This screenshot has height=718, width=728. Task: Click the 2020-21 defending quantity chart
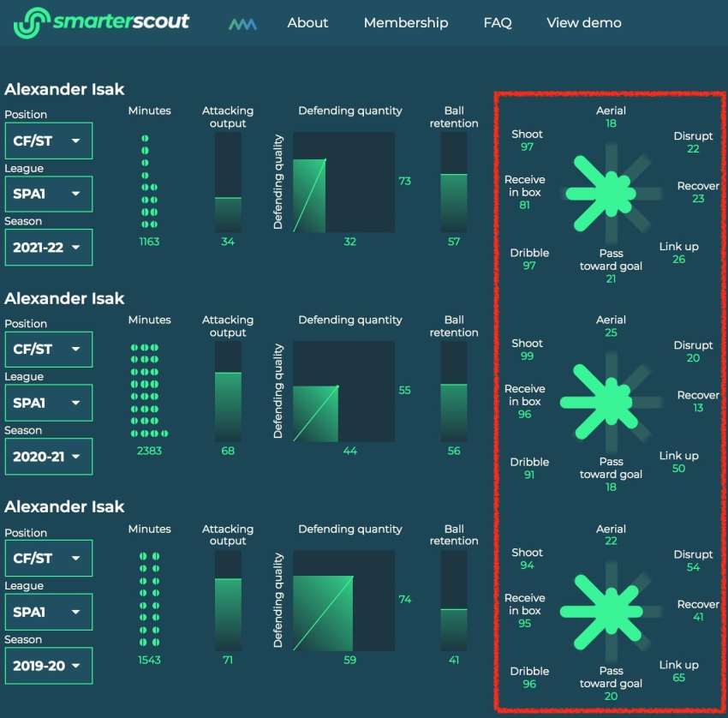343,391
